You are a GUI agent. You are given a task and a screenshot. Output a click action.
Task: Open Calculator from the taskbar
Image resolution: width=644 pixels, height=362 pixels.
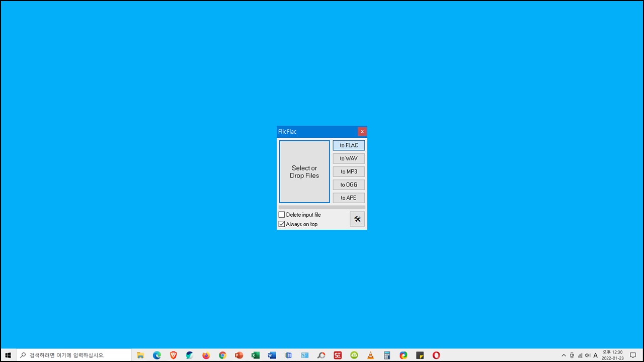(x=387, y=355)
